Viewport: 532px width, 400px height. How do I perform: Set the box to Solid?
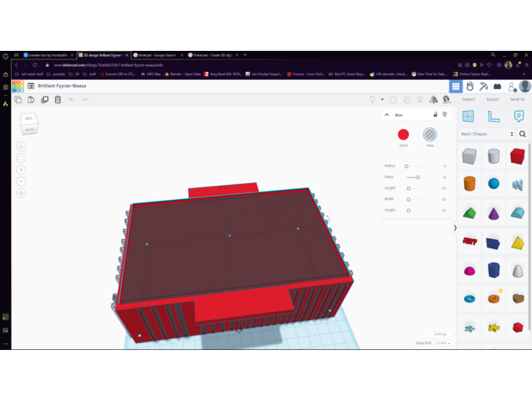pyautogui.click(x=403, y=135)
